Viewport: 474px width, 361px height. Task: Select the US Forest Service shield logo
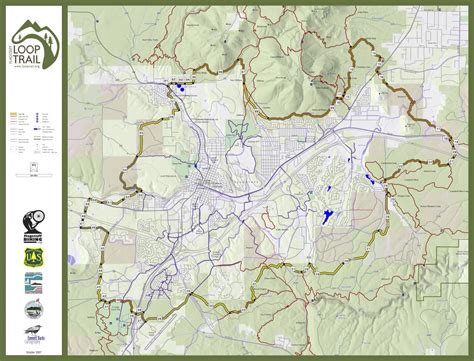click(34, 257)
